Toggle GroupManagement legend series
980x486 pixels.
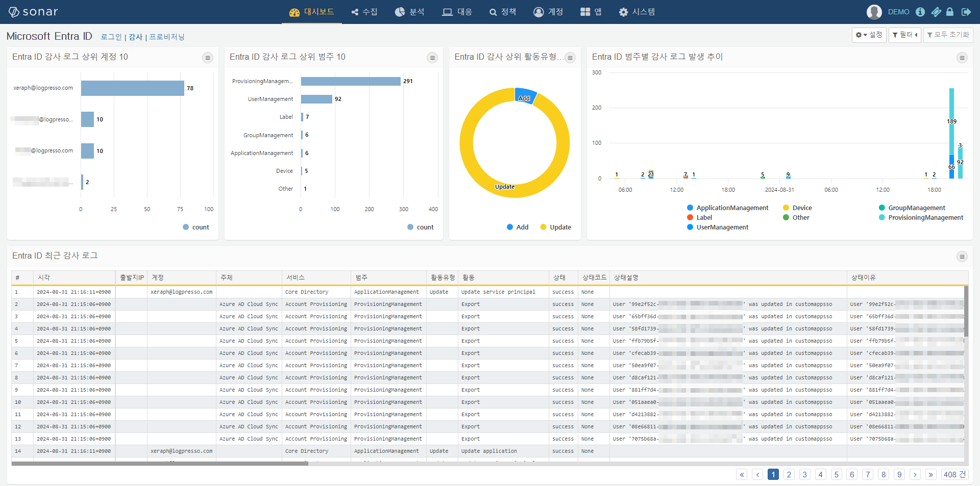(912, 208)
